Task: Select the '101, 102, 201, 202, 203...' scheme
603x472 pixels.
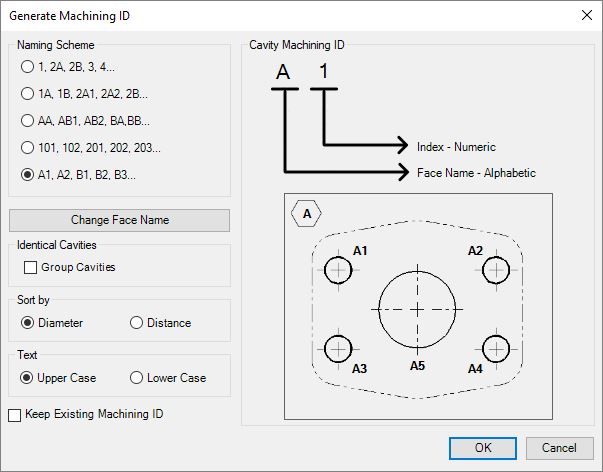Action: coord(27,148)
